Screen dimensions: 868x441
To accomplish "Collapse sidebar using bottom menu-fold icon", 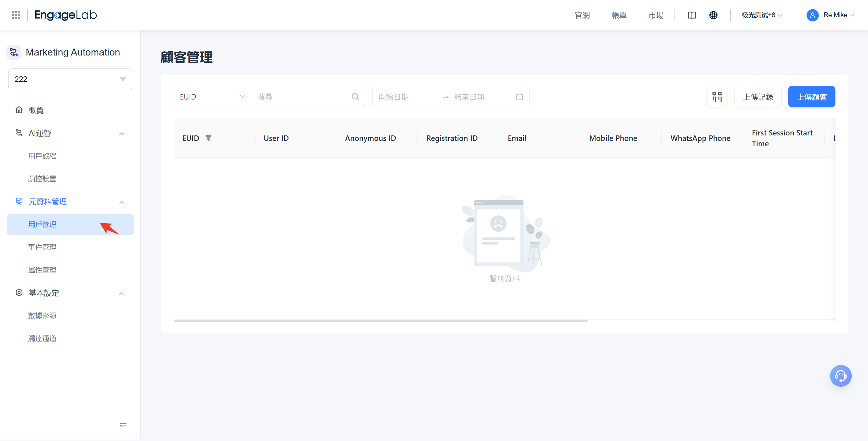I will tap(123, 426).
